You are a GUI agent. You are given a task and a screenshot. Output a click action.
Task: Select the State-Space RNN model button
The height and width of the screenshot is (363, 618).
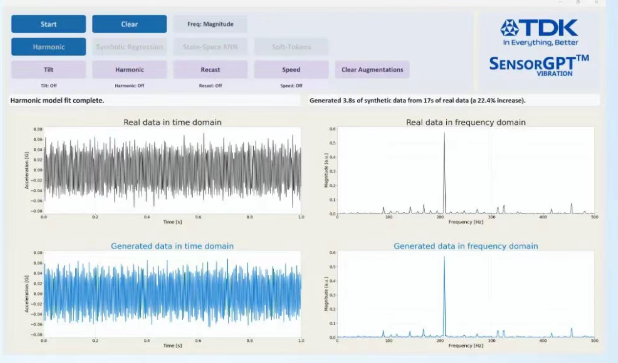point(210,47)
